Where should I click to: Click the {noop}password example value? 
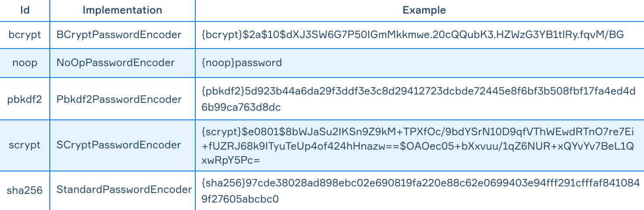[242, 63]
